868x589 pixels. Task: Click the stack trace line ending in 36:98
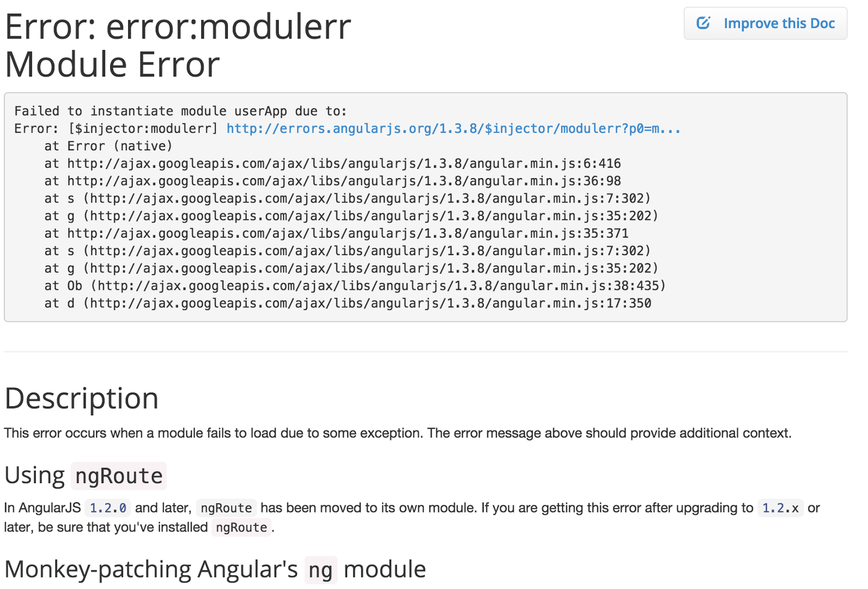pos(332,181)
